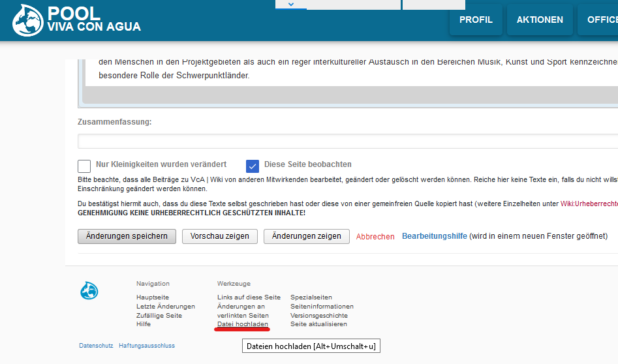Open the Bearbeitungshilfe link

(x=434, y=236)
